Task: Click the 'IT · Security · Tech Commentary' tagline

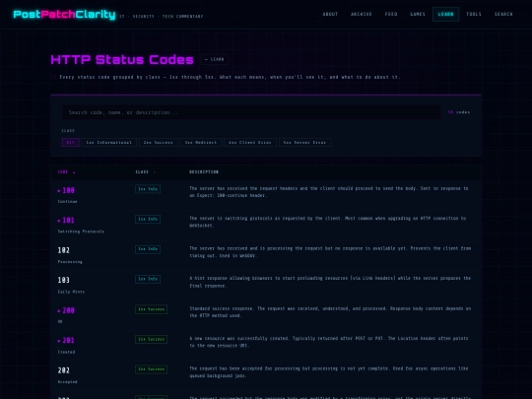Action: pyautogui.click(x=162, y=17)
